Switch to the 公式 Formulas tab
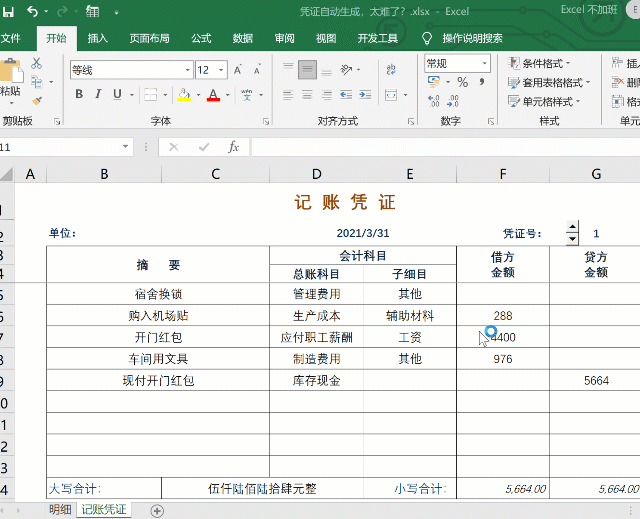Viewport: 640px width, 519px height. pos(201,38)
